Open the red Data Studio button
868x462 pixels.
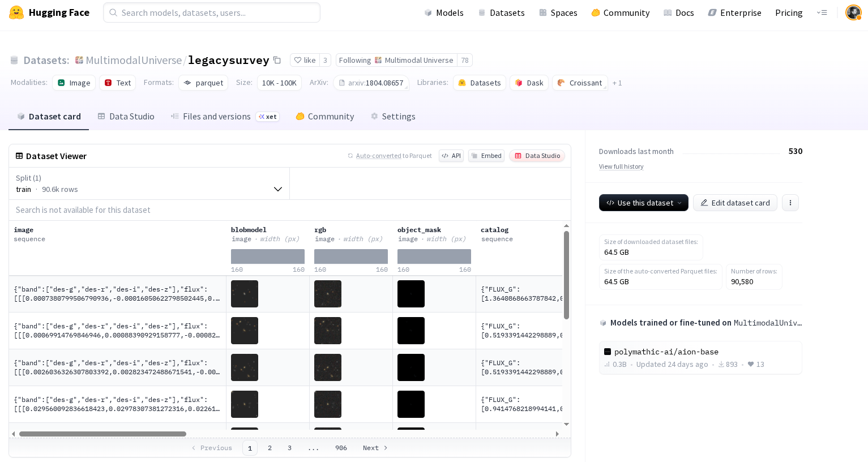[537, 156]
